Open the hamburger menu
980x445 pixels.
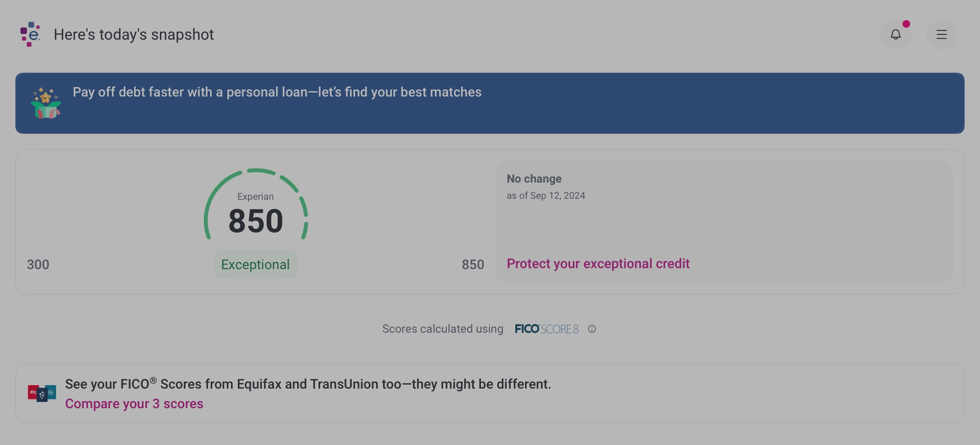941,34
